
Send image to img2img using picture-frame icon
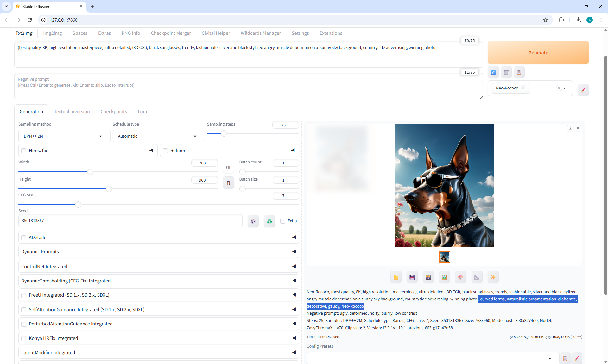[444, 277]
